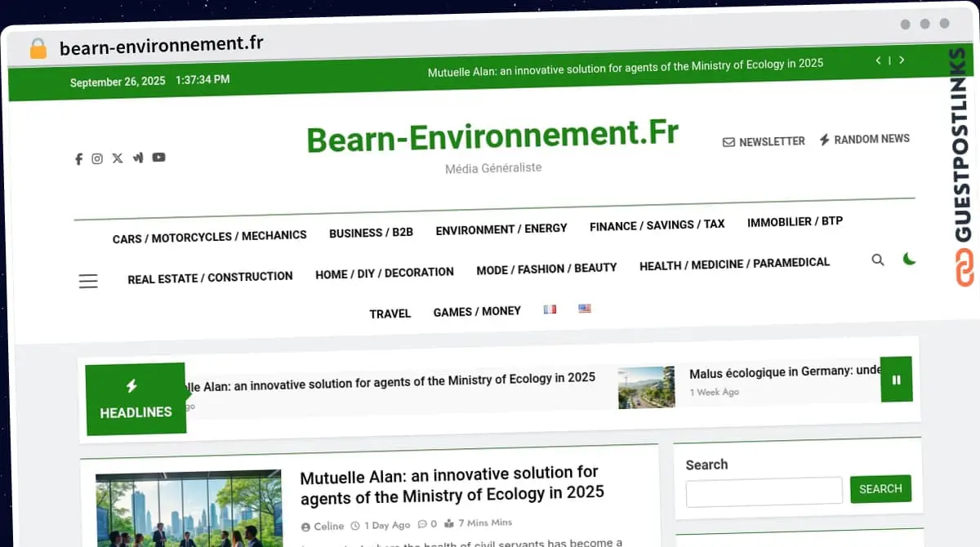The width and height of the screenshot is (980, 547).
Task: Open the YouTube social icon
Action: tap(158, 157)
